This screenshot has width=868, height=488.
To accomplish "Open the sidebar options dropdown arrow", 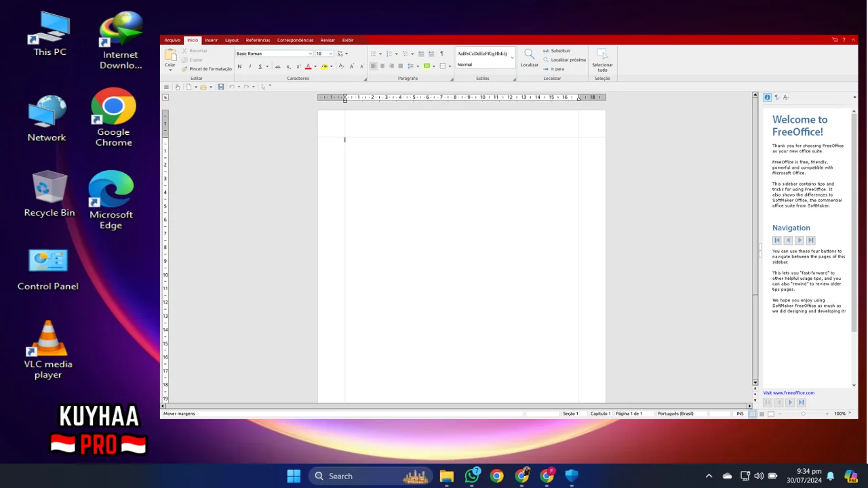I will (x=854, y=98).
